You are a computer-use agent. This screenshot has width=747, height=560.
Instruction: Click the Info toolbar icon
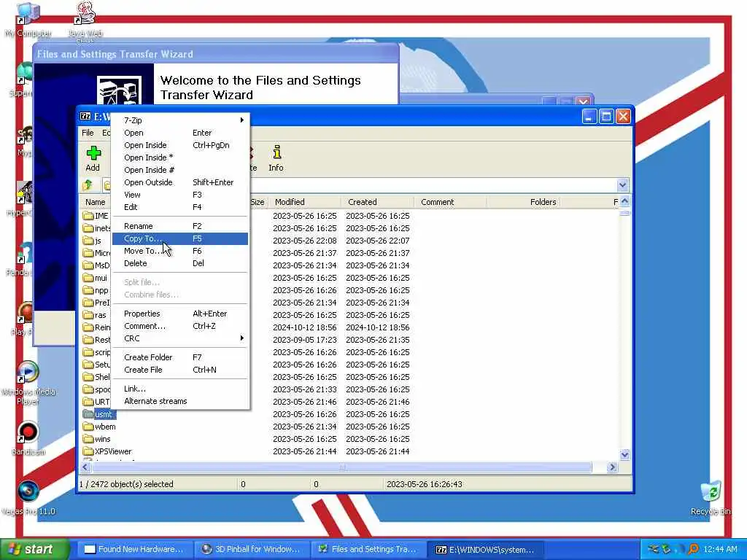point(276,152)
